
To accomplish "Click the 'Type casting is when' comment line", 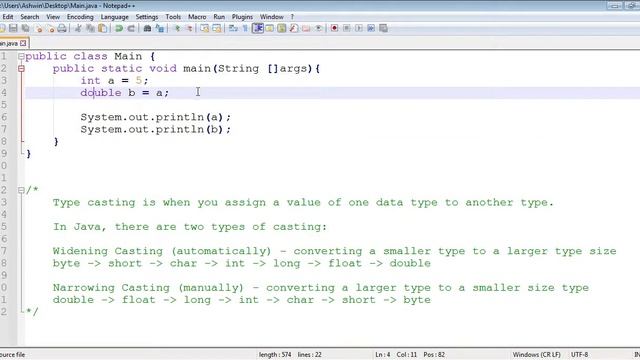I will pos(303,202).
